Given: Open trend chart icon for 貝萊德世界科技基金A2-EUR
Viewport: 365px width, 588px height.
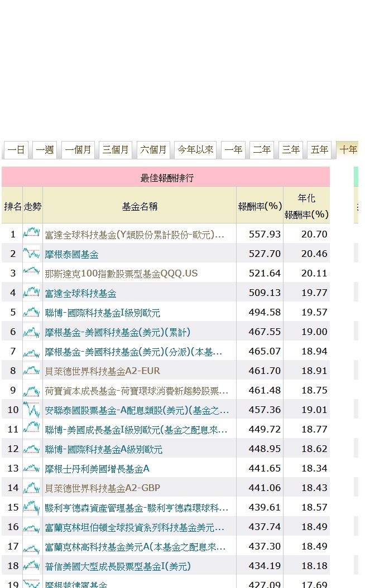Looking at the screenshot, I should pos(32,370).
